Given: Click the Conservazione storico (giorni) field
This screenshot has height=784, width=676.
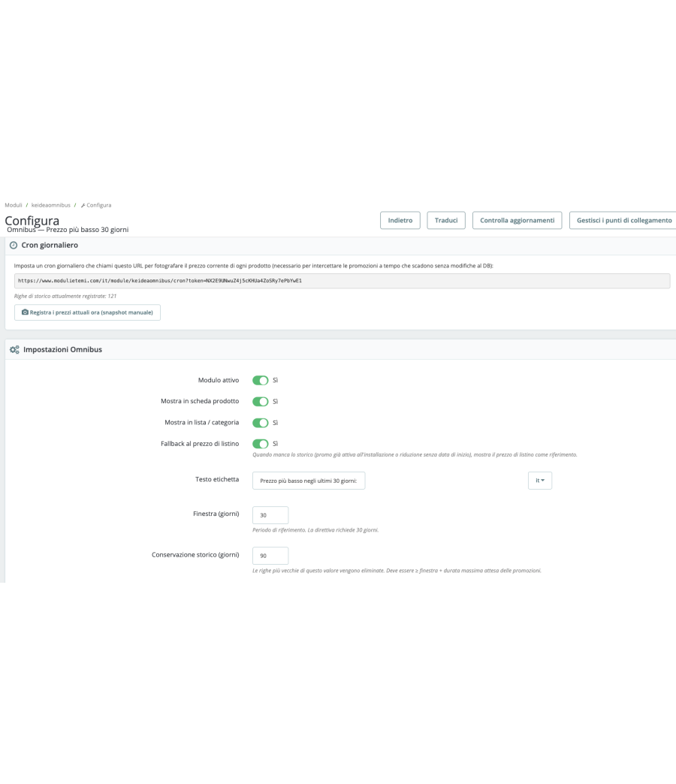Looking at the screenshot, I should (x=270, y=556).
